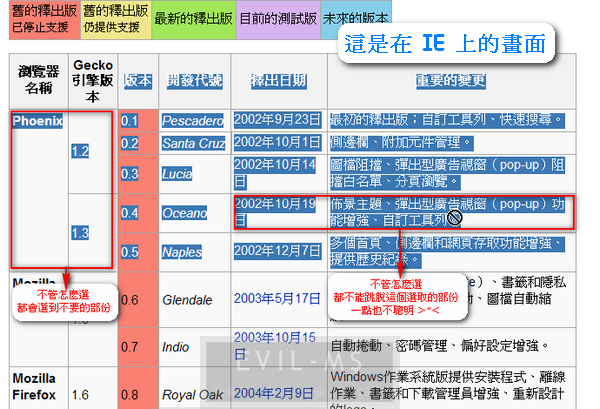Open the 2004年2月9日 date link

pyautogui.click(x=274, y=393)
